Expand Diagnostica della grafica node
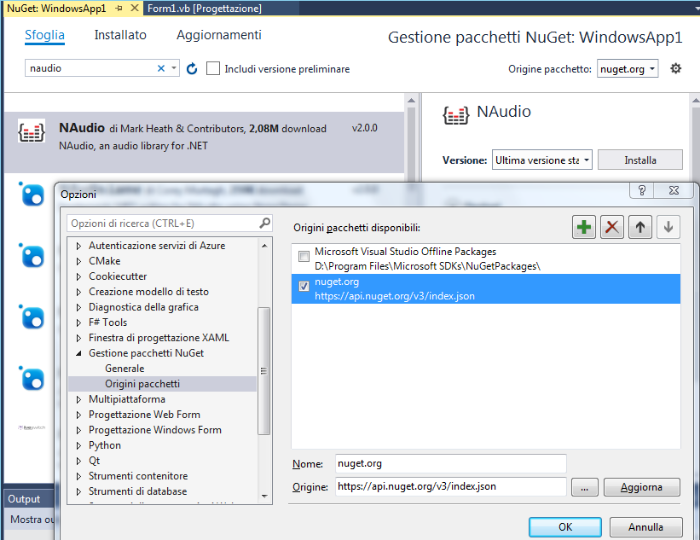 (79, 307)
